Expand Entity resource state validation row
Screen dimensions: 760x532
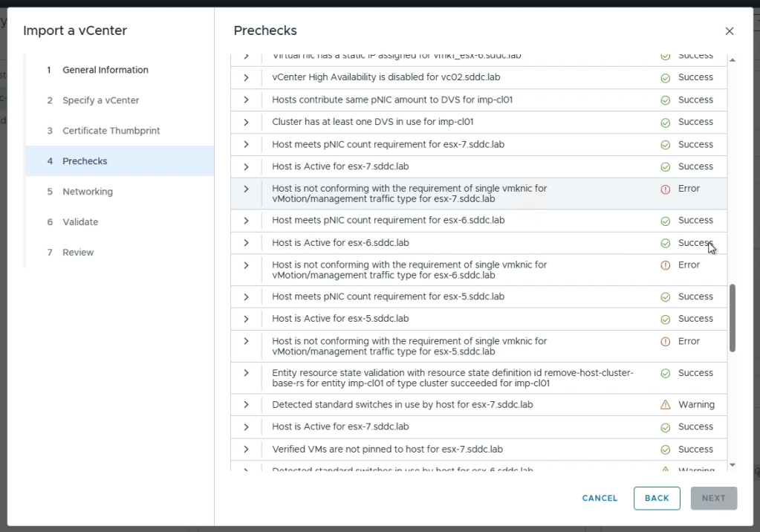tap(246, 373)
